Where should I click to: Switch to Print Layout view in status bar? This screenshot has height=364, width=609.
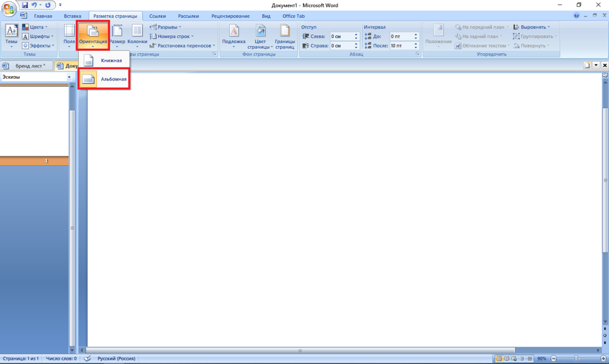click(498, 358)
